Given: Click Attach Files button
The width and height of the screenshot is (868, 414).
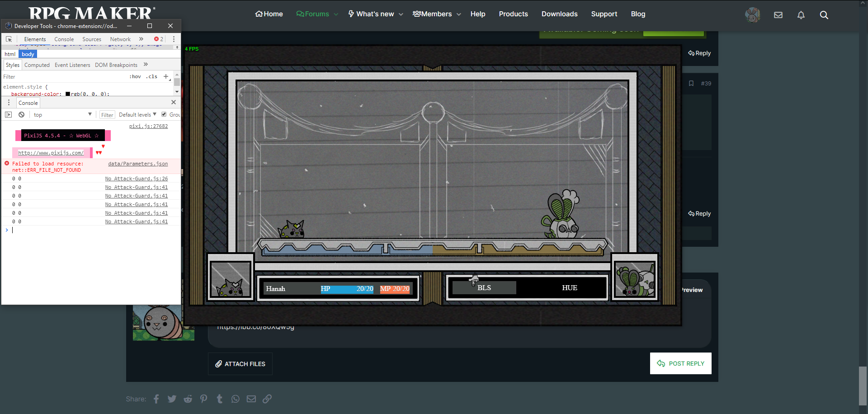Looking at the screenshot, I should click(240, 364).
